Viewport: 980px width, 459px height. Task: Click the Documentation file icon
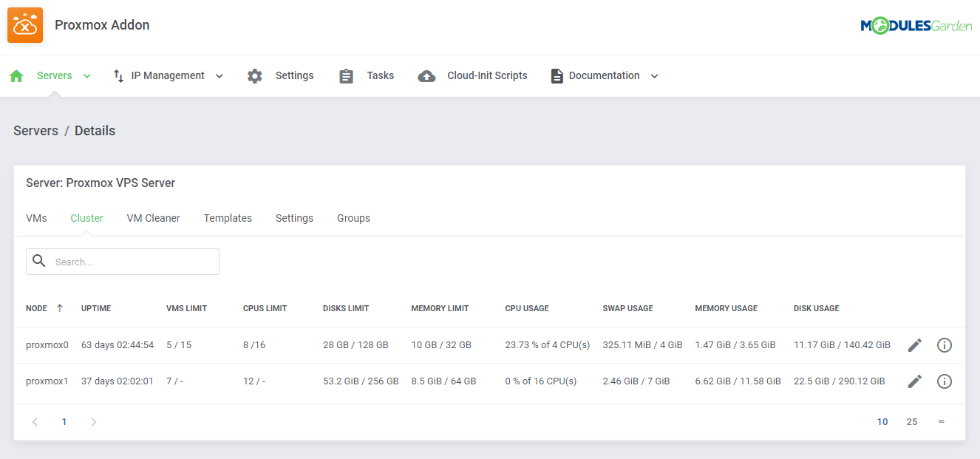coord(557,76)
